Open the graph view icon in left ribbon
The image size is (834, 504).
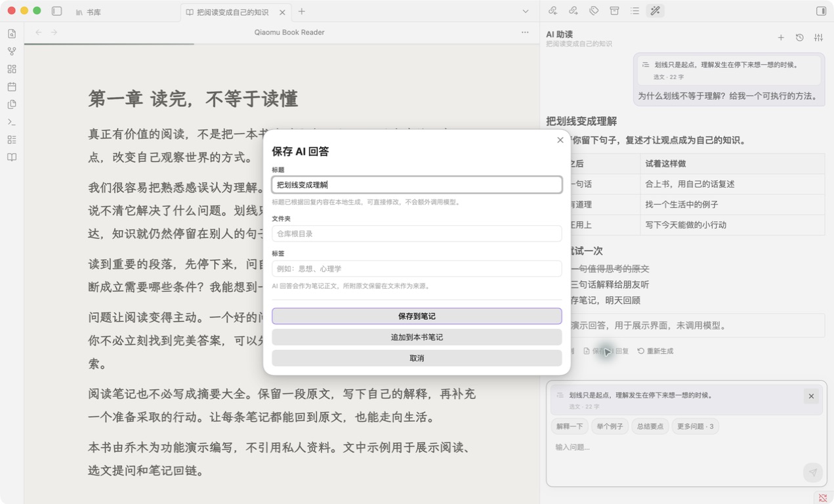coord(12,51)
